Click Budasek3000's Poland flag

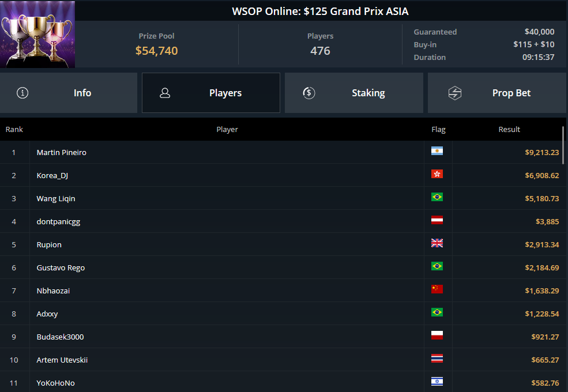(x=437, y=336)
